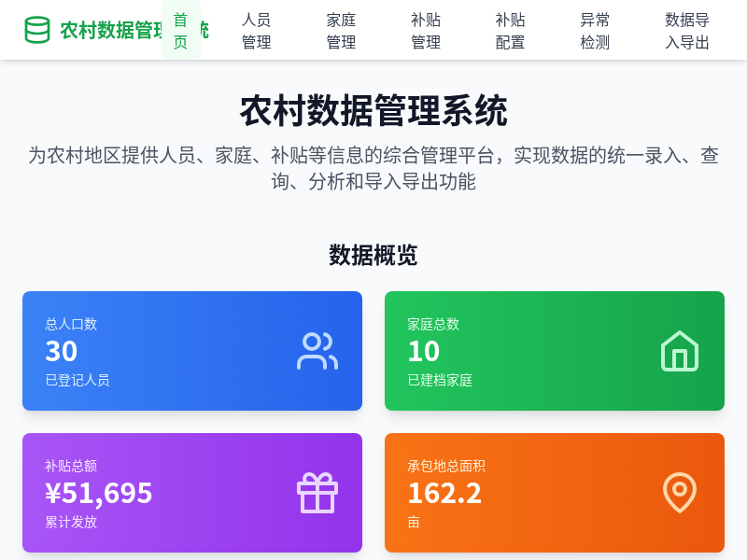Click the value 30 on population card
747x560 pixels.
coord(61,352)
